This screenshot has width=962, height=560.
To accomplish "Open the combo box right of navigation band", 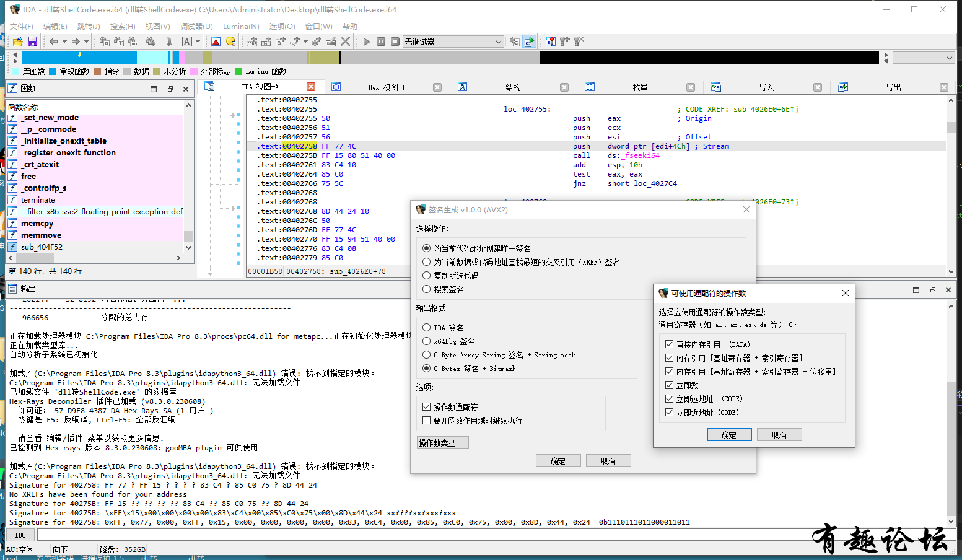I will tap(924, 58).
